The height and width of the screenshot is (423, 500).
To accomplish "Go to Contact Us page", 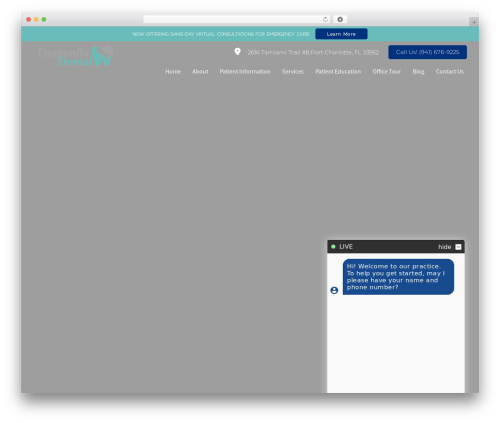I will 449,72.
